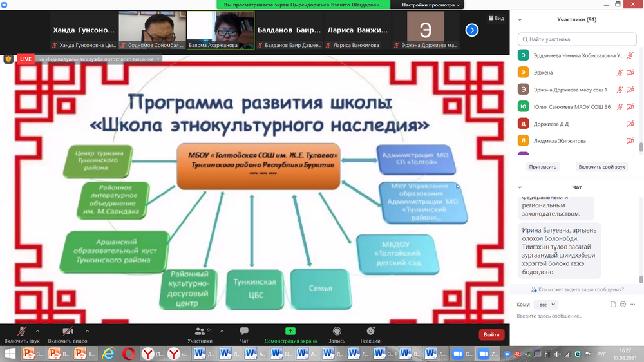Click the green Демонстрация экрана share icon
The height and width of the screenshot is (362, 644).
tap(290, 331)
